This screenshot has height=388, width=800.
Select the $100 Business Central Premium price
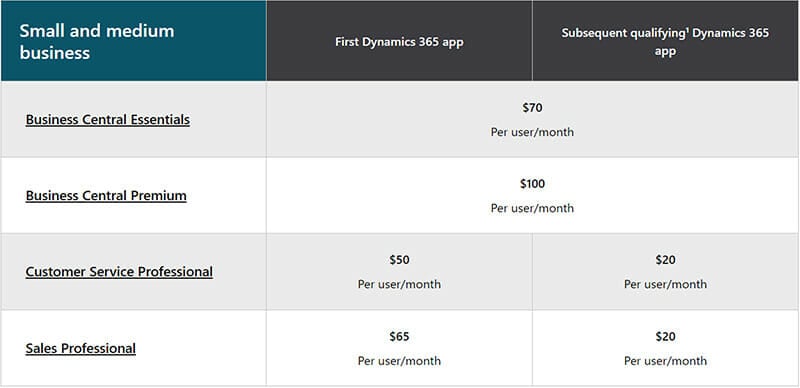pyautogui.click(x=532, y=184)
